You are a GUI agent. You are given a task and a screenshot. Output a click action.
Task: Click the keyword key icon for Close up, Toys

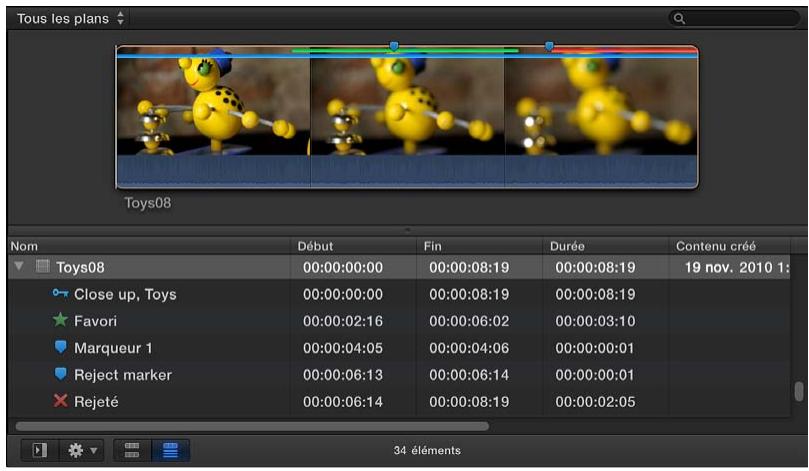[x=60, y=294]
